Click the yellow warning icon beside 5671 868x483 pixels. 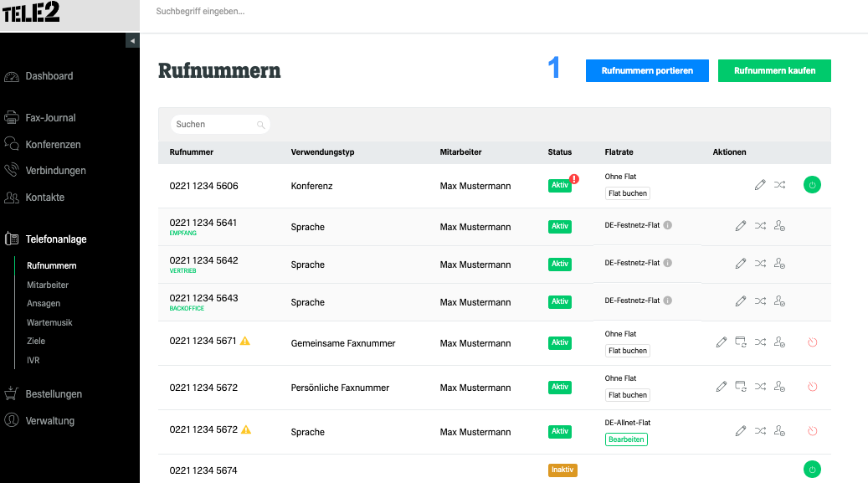(244, 342)
